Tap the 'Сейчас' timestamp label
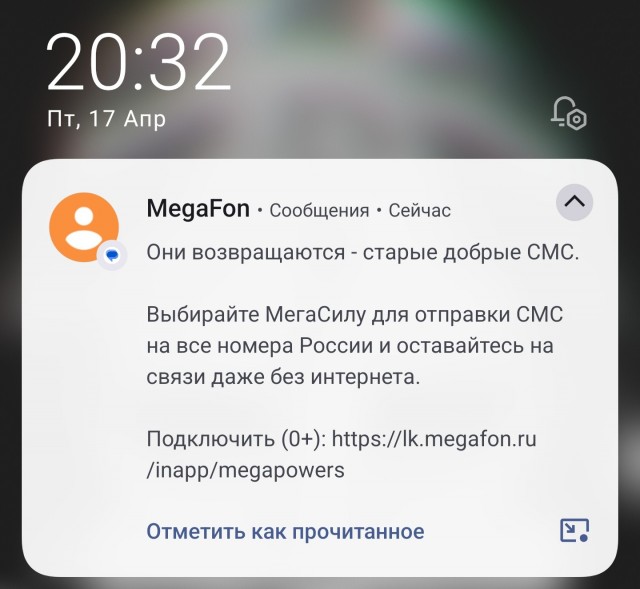640x589 pixels. tap(420, 211)
